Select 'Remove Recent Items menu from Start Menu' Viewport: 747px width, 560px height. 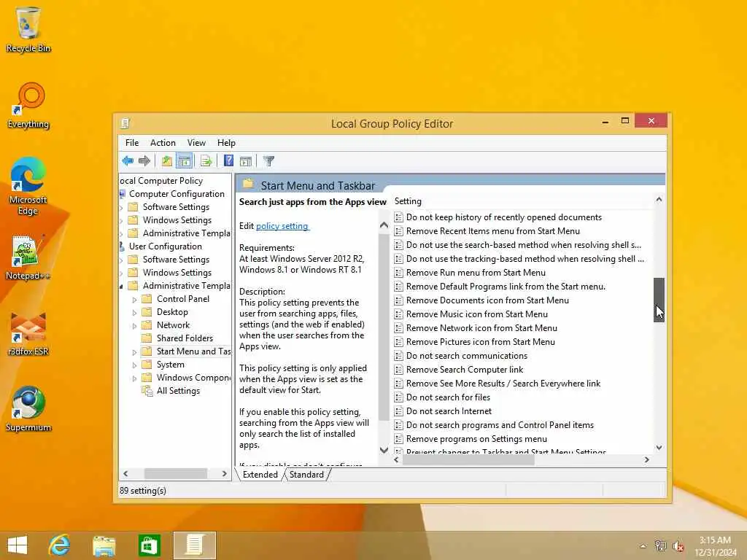click(493, 231)
